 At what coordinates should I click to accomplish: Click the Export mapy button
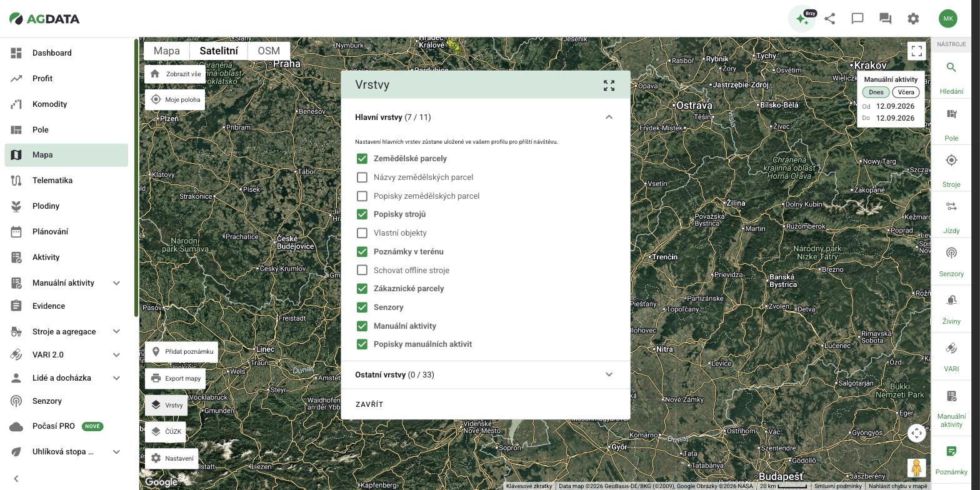pyautogui.click(x=175, y=378)
